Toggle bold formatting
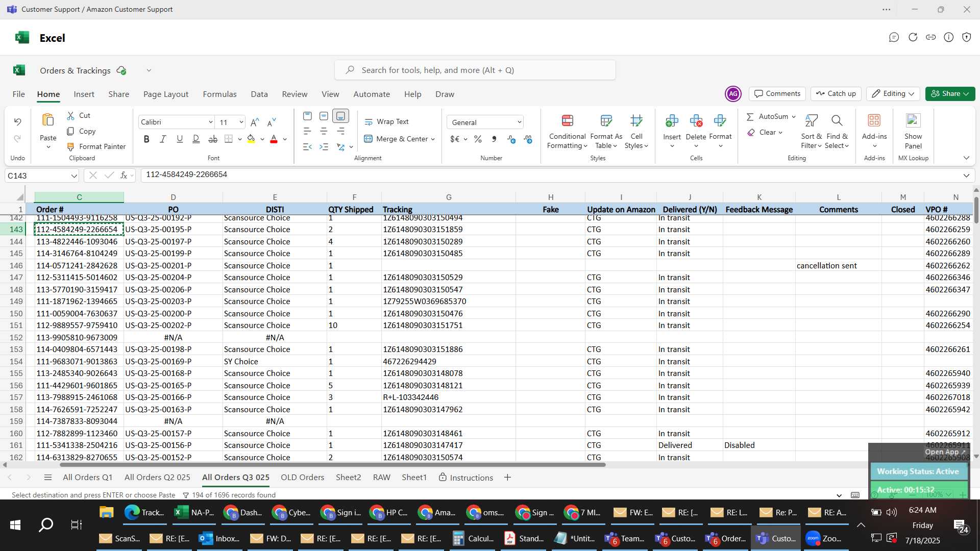This screenshot has height=551, width=980. (146, 139)
